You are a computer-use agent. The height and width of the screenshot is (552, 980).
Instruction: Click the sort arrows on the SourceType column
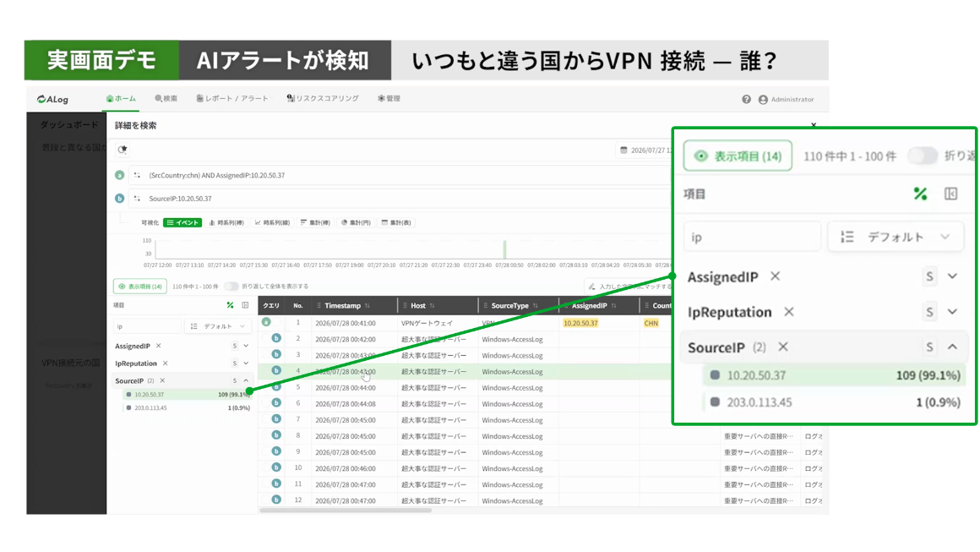coord(535,306)
